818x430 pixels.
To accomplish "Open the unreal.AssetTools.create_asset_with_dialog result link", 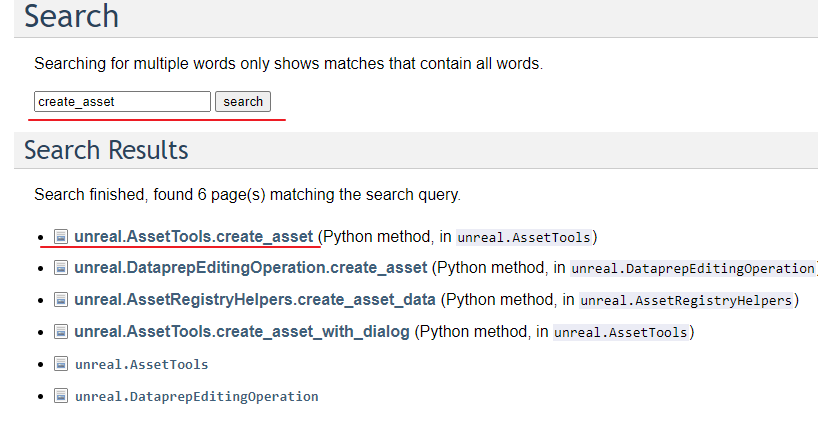I will click(241, 332).
